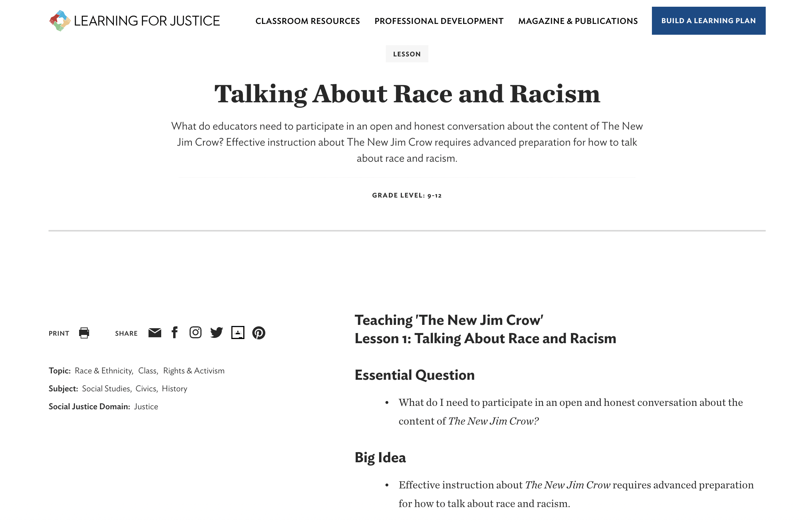
Task: Share the lesson on Twitter
Action: click(216, 333)
